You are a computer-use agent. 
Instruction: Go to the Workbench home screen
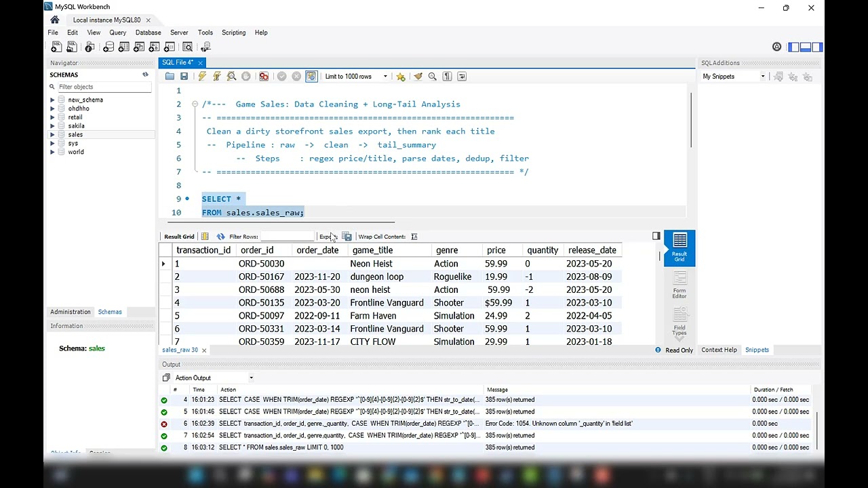tap(55, 20)
